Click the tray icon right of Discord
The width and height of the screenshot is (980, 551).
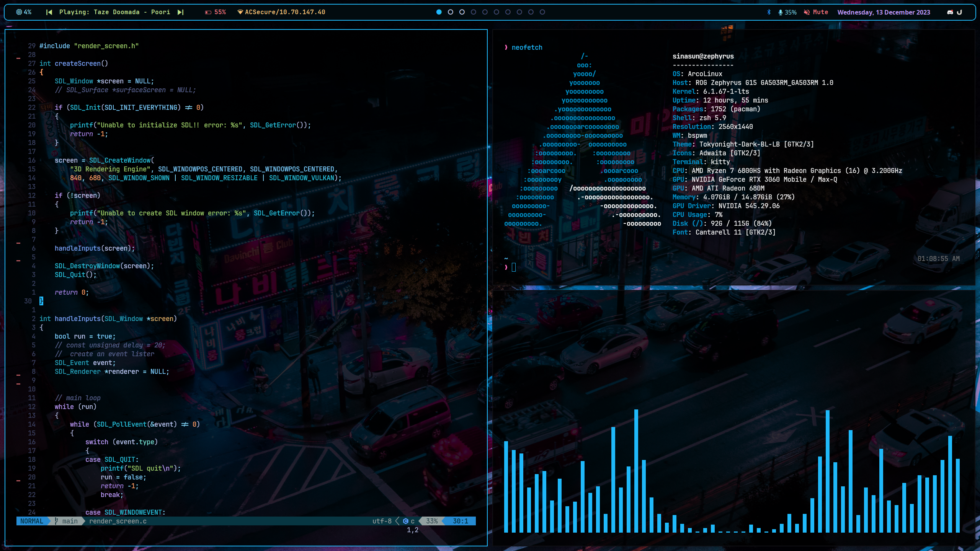[x=959, y=12]
